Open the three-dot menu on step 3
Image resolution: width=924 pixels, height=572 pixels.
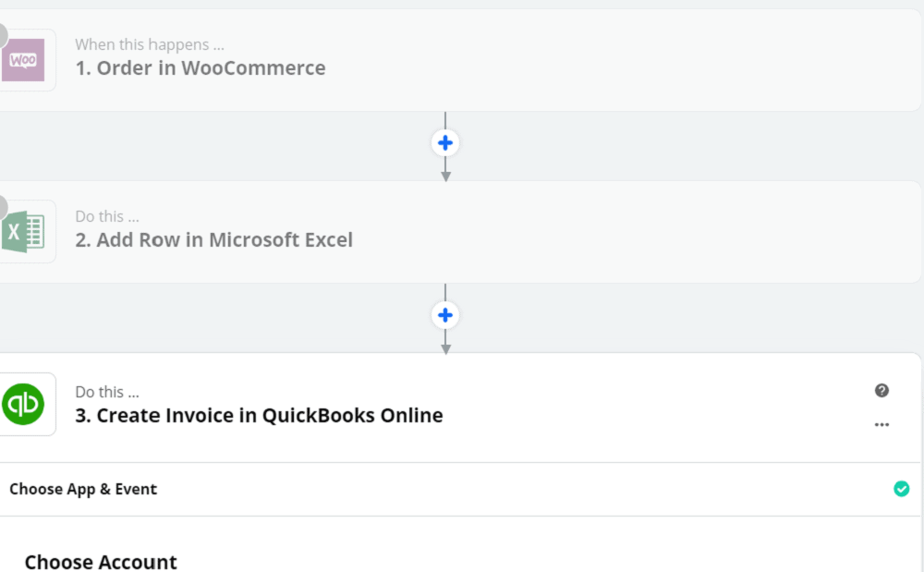pyautogui.click(x=881, y=425)
